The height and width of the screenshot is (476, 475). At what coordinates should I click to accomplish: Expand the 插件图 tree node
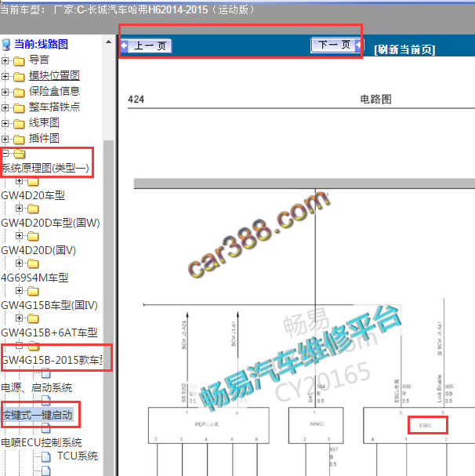5,139
